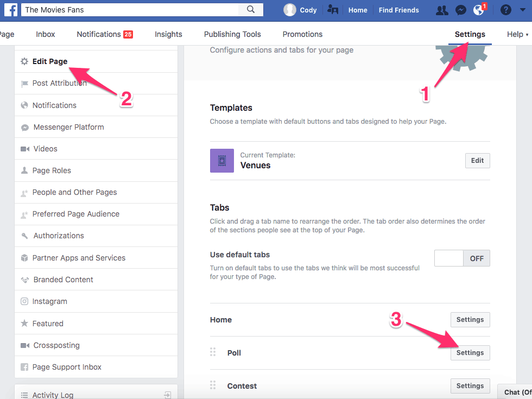Open the Cody profile menu

coord(300,9)
